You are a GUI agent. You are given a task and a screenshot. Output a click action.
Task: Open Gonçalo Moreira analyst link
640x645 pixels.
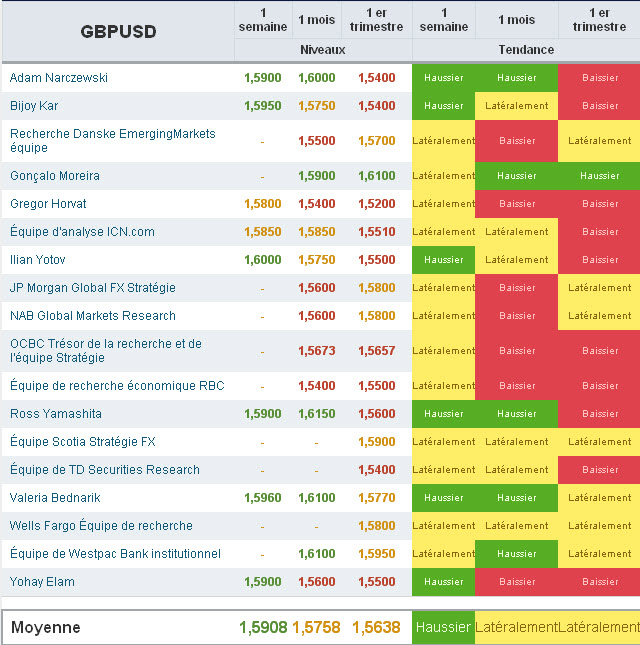pos(55,176)
